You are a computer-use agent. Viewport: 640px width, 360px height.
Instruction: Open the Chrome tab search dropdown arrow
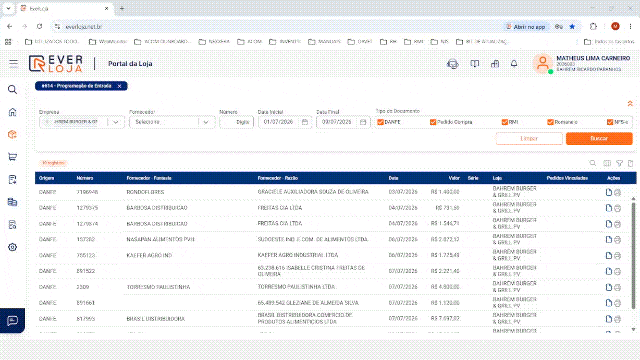tap(8, 8)
